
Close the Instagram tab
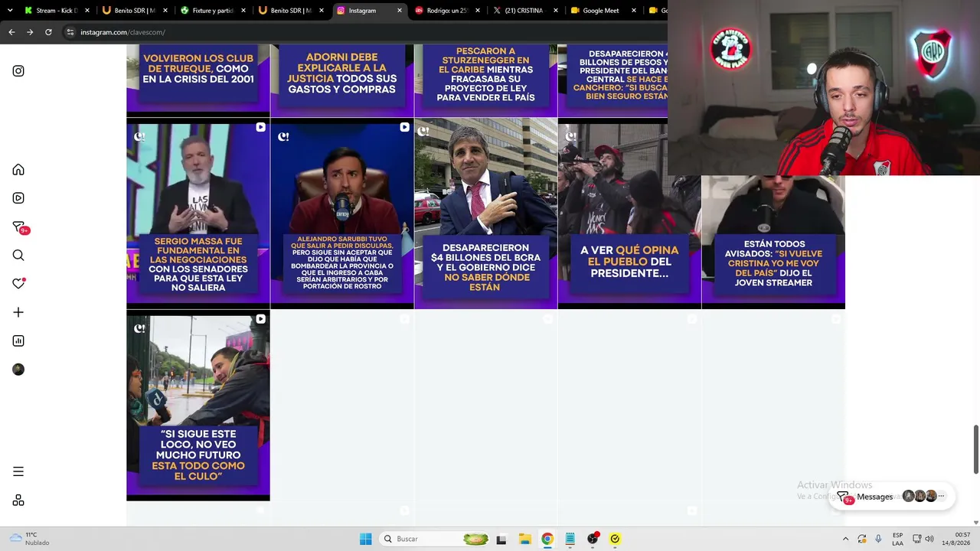click(x=399, y=11)
